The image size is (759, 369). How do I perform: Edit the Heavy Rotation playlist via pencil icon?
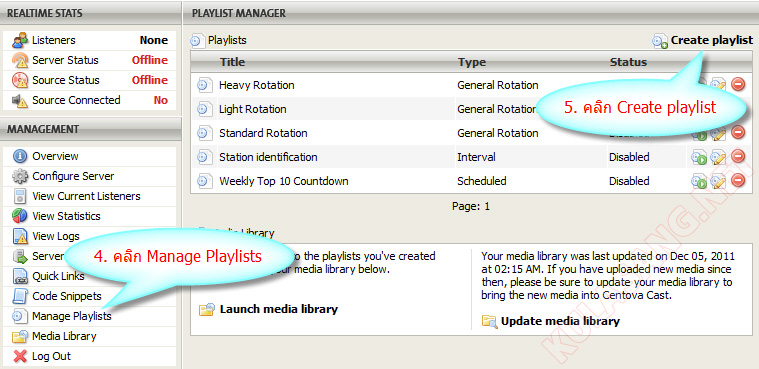718,84
